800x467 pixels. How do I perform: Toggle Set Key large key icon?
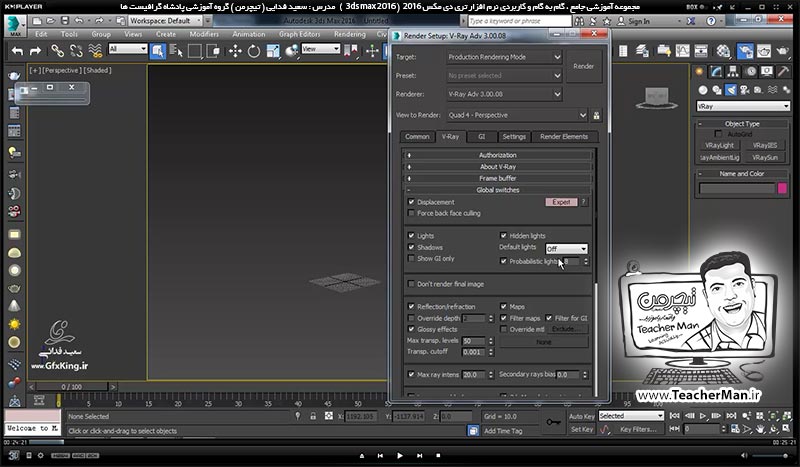553,423
